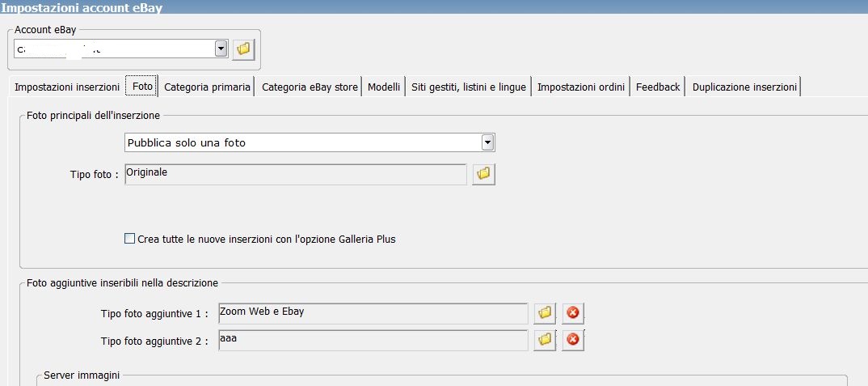
Task: Switch to Duplicazione inserzioni tab
Action: [744, 87]
